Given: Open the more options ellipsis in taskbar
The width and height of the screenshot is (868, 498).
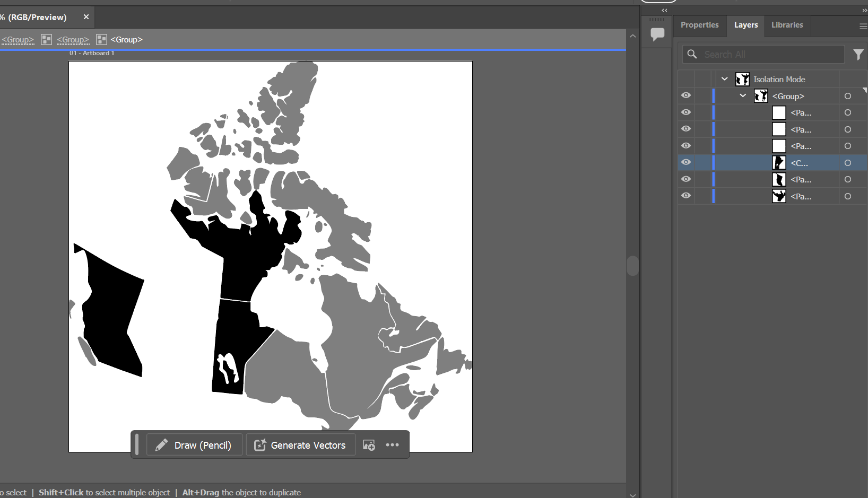Looking at the screenshot, I should click(x=392, y=445).
